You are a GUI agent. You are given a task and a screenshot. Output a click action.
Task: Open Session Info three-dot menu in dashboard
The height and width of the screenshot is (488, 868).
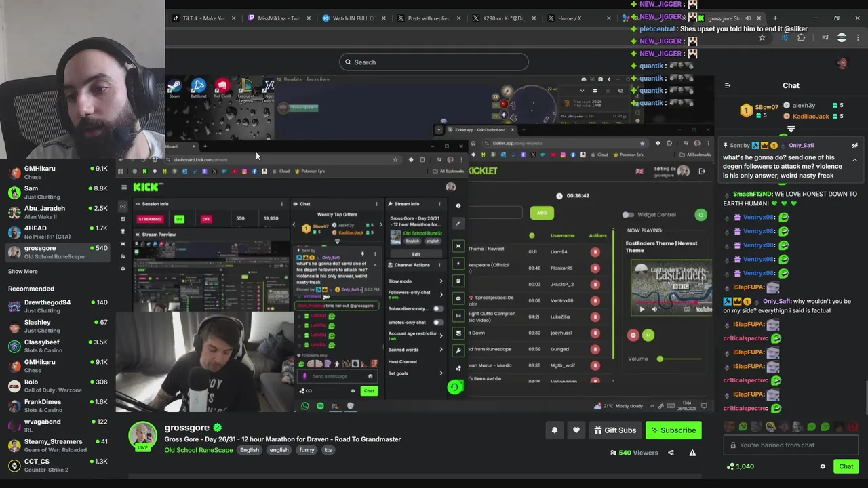coord(282,204)
